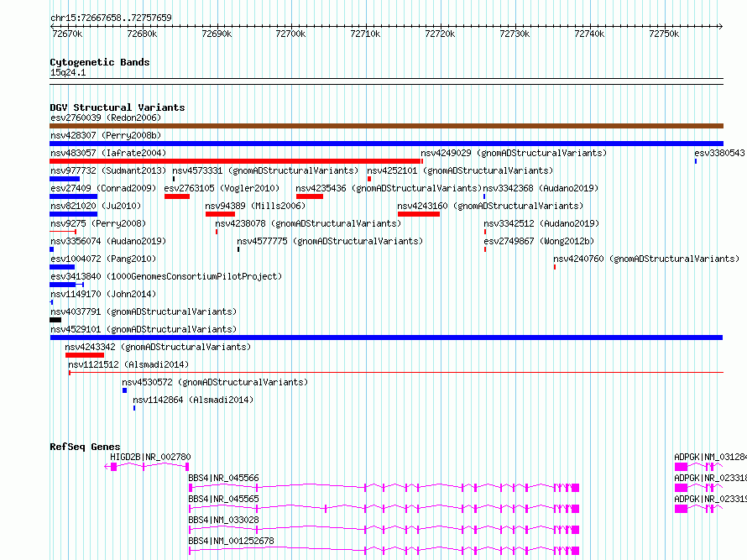This screenshot has height=560, width=747.
Task: Open nsv4240760 gnomAD variant label
Action: pyautogui.click(x=646, y=259)
